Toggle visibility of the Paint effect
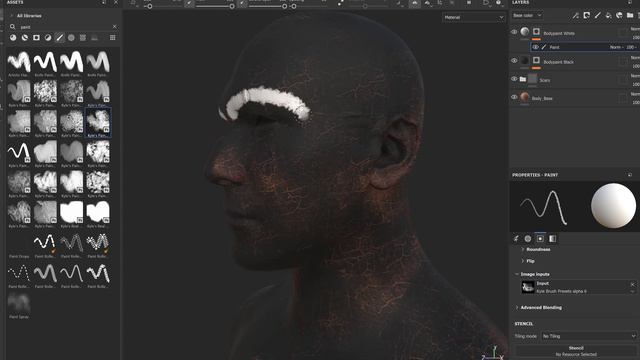 click(x=535, y=47)
